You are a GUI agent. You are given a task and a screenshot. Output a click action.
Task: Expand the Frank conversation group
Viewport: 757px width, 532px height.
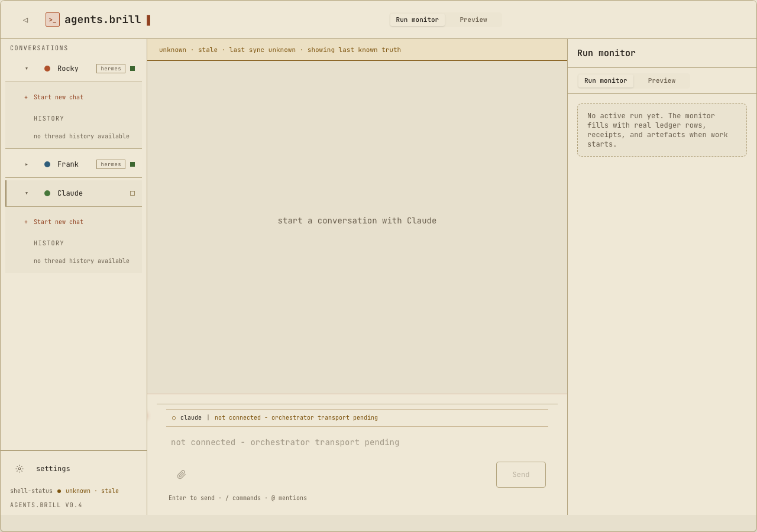tap(27, 164)
